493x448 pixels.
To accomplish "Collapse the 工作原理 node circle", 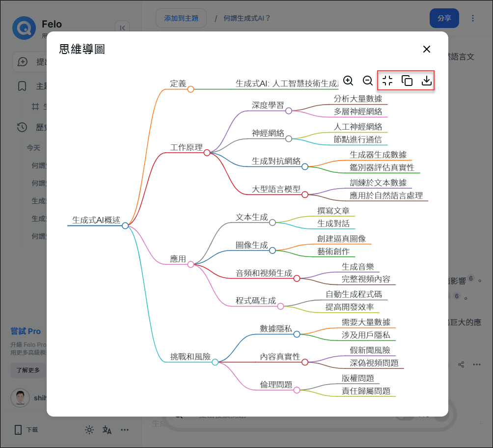I will coord(207,153).
